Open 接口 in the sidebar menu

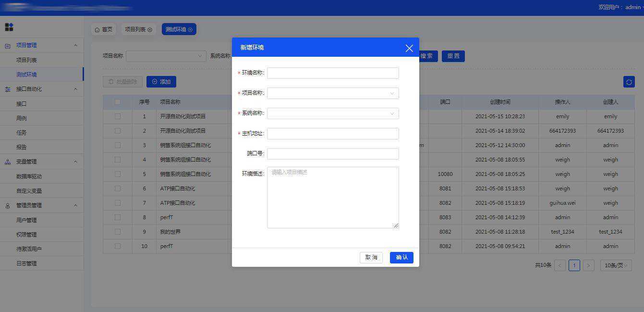(x=42, y=104)
